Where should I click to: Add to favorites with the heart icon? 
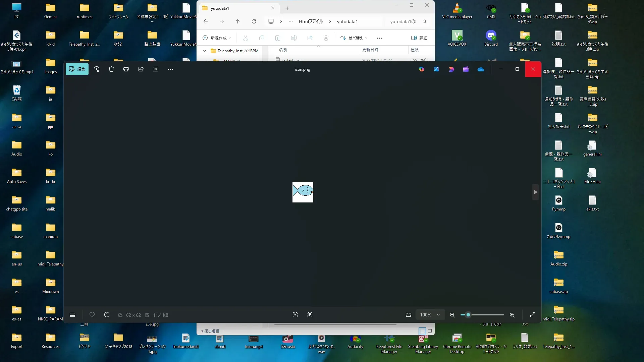(x=92, y=315)
